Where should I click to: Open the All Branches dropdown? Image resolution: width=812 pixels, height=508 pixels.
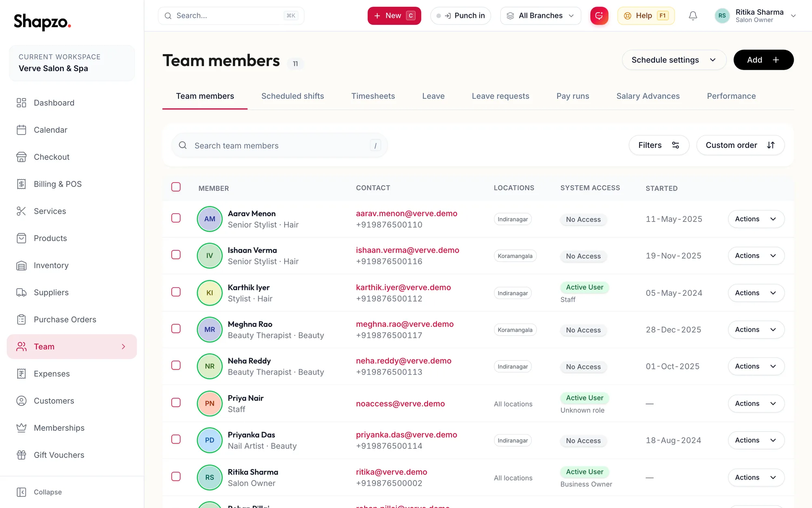[x=540, y=16]
